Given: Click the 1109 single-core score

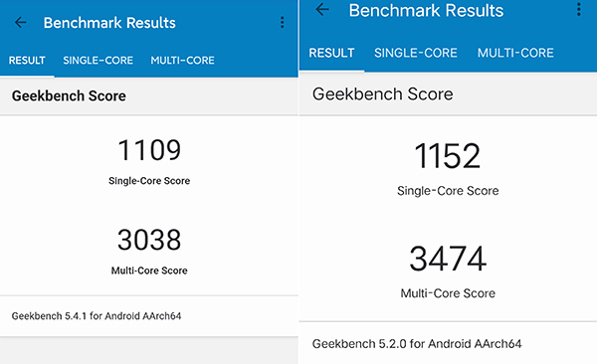Looking at the screenshot, I should (149, 150).
